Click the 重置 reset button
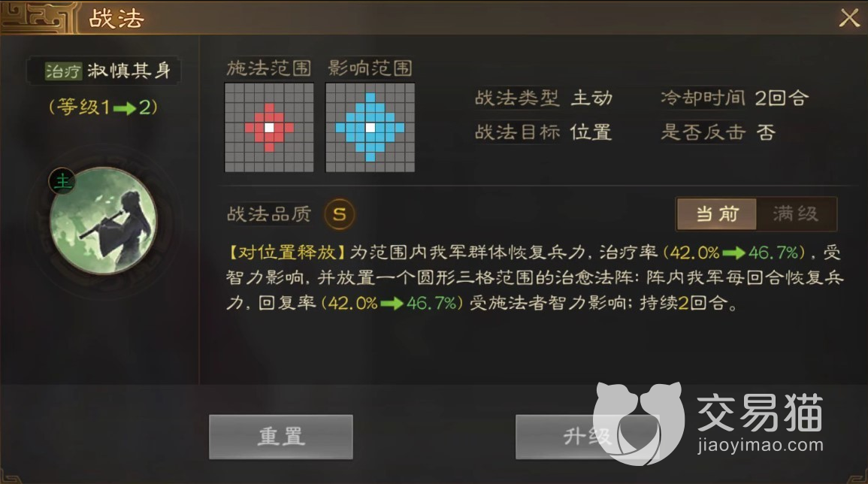 pyautogui.click(x=280, y=437)
